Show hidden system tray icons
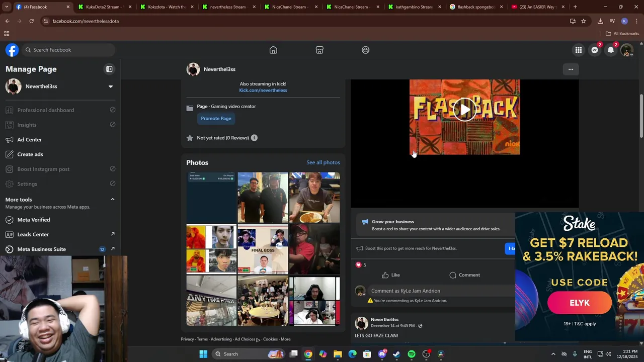This screenshot has width=644, height=362. (553, 354)
